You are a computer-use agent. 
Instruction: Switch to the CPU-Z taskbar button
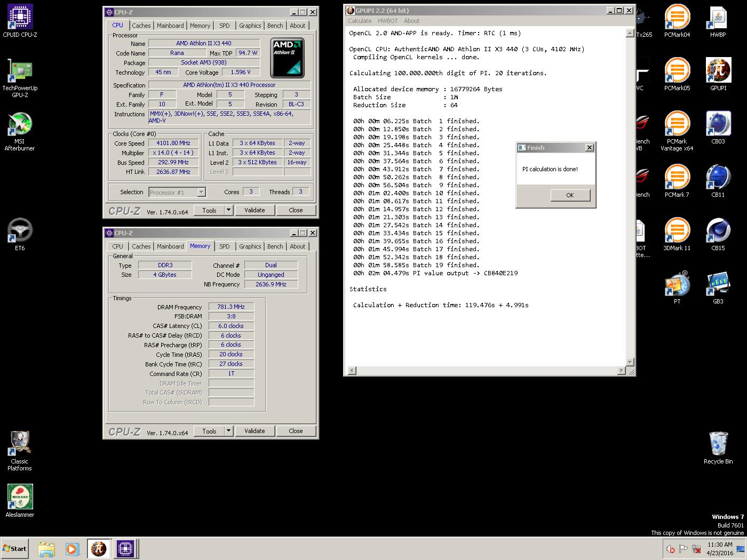[x=125, y=549]
